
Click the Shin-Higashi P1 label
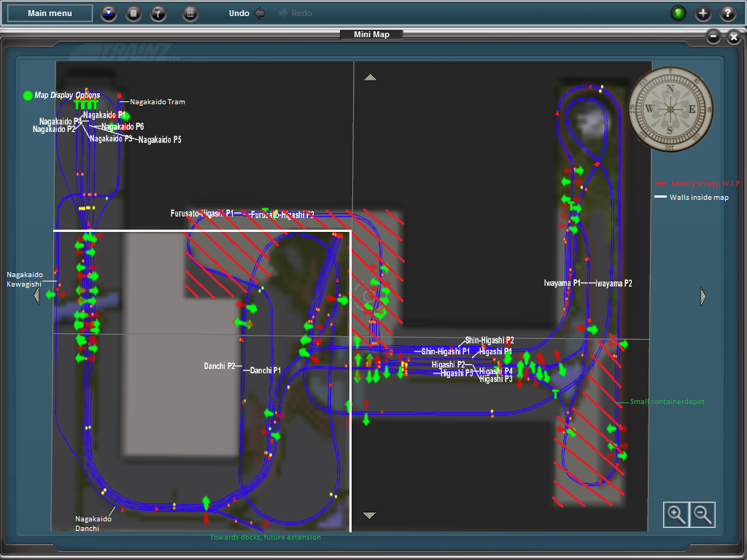click(446, 351)
